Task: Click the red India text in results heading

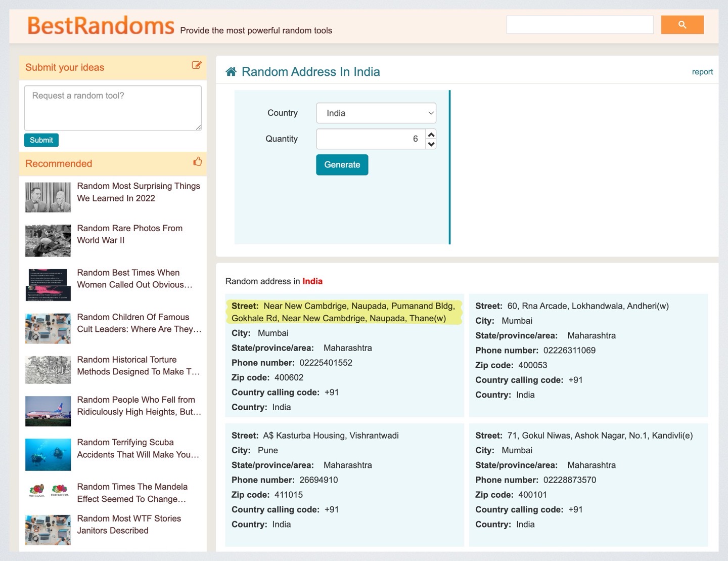Action: 312,281
